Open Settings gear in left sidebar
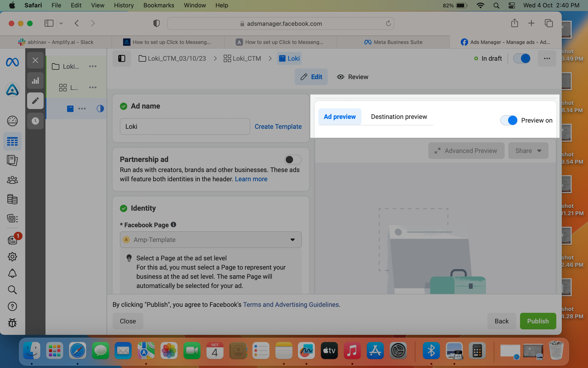Image resolution: width=588 pixels, height=368 pixels. click(x=12, y=256)
